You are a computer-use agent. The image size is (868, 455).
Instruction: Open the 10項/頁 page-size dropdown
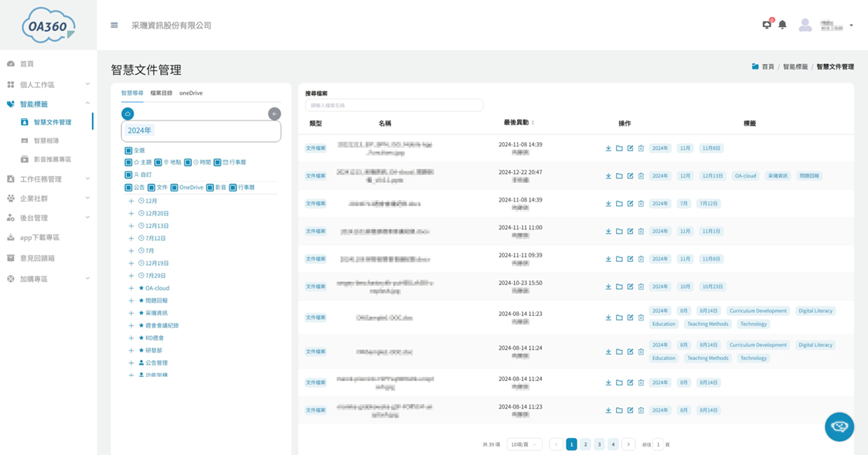(524, 444)
